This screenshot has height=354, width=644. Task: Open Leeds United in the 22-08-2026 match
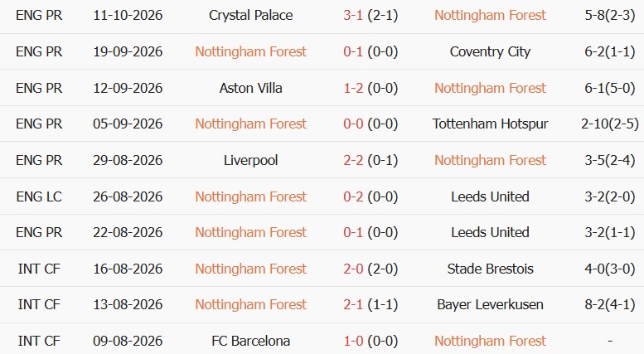click(x=490, y=232)
